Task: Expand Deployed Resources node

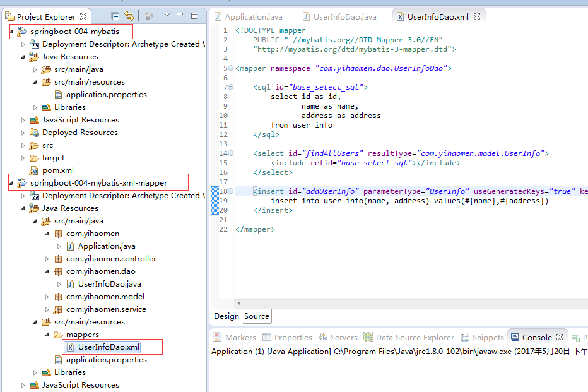Action: 23,133
